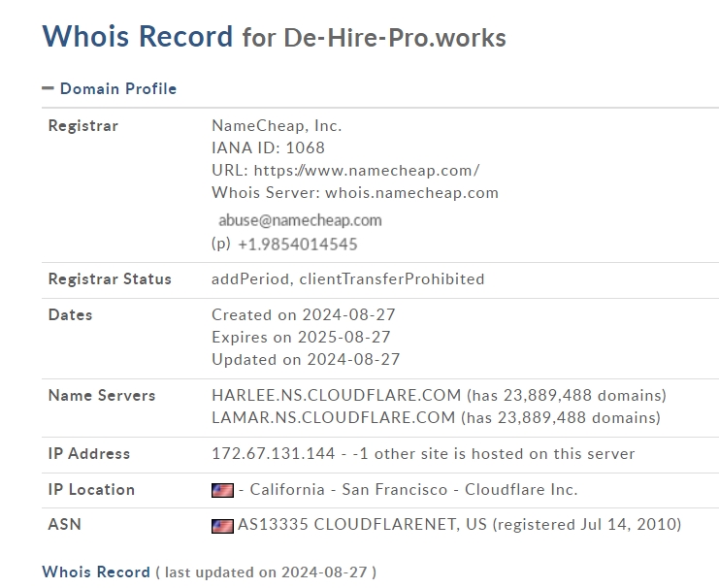Click the Whois Record last updated heading

pyautogui.click(x=209, y=572)
